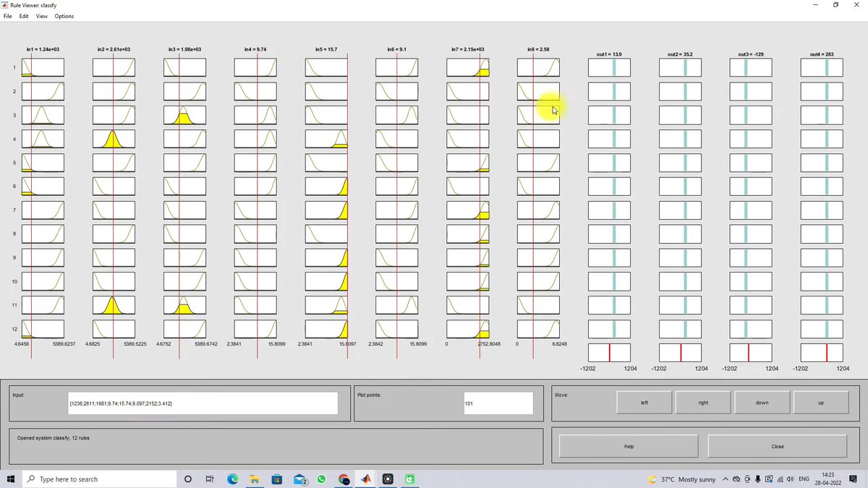The image size is (868, 488).
Task: Switch input language via ENG indicator
Action: (x=803, y=479)
